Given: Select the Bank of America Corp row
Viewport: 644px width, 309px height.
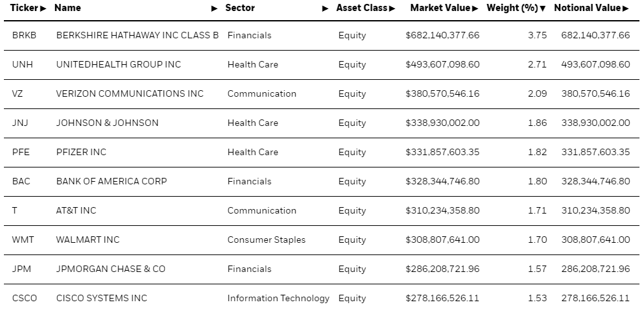Looking at the screenshot, I should pyautogui.click(x=322, y=182).
